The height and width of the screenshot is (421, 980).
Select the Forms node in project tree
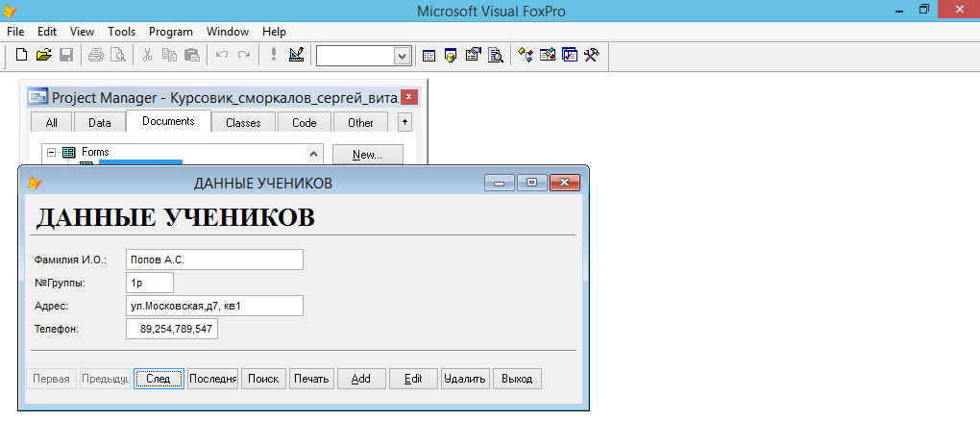(95, 151)
